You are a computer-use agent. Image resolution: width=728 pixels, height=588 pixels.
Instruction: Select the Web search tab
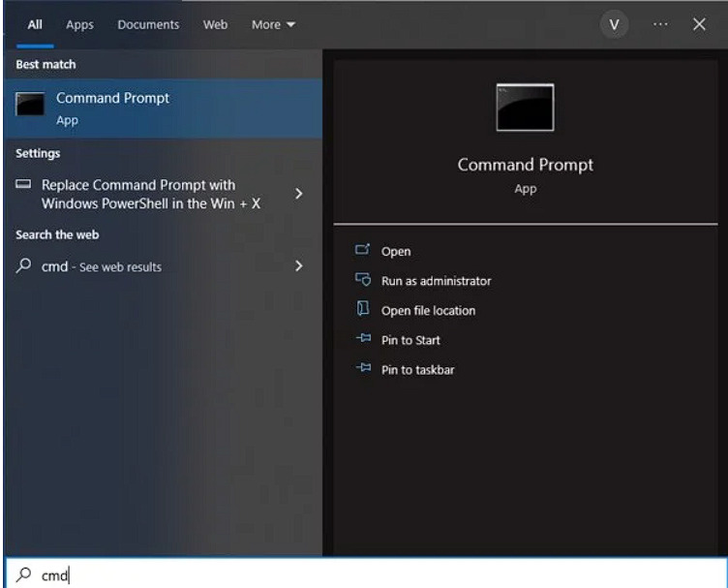tap(215, 25)
